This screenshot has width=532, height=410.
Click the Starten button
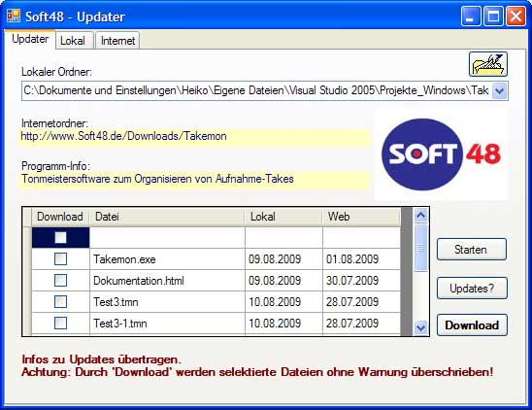472,250
